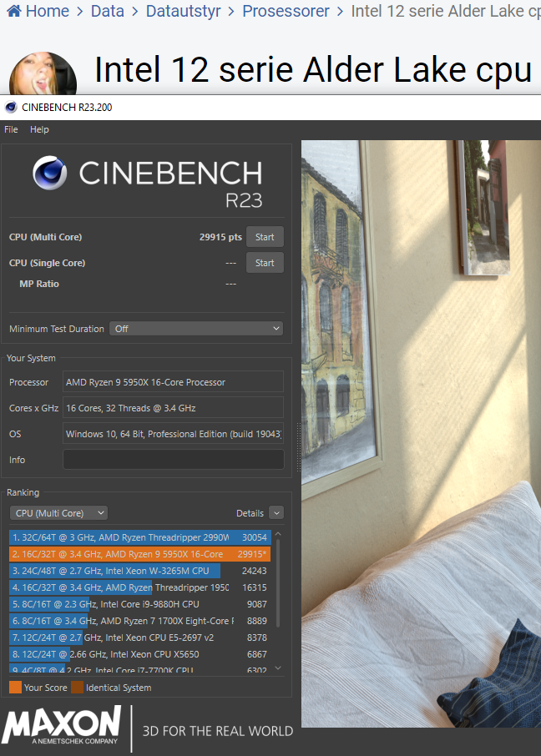This screenshot has width=541, height=756.
Task: Click the brown Identical System swatch
Action: [77, 688]
